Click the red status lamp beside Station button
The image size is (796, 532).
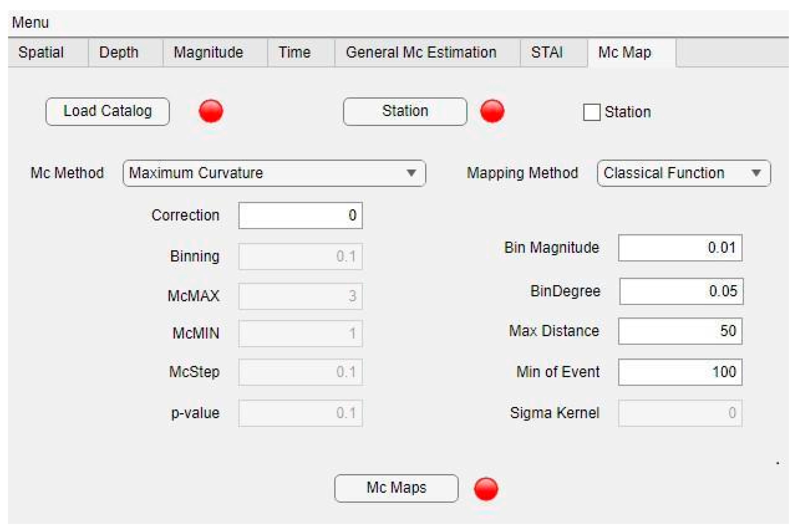click(492, 111)
